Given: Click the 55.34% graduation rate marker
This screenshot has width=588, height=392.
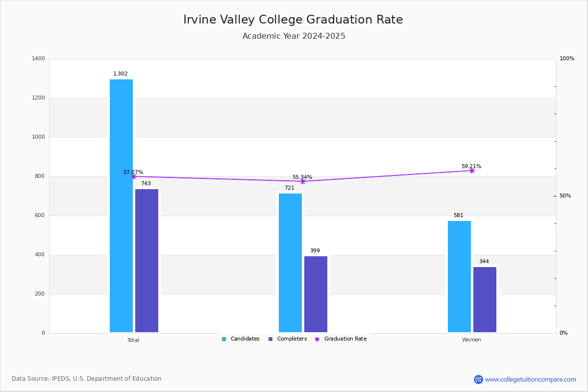Looking at the screenshot, I should pyautogui.click(x=302, y=181).
